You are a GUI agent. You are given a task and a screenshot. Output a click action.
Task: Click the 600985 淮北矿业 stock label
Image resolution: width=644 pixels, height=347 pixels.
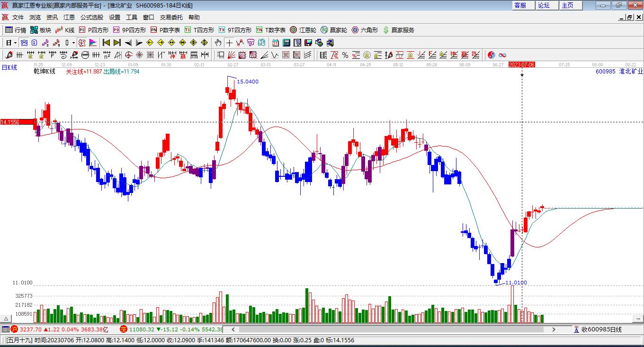pos(619,71)
